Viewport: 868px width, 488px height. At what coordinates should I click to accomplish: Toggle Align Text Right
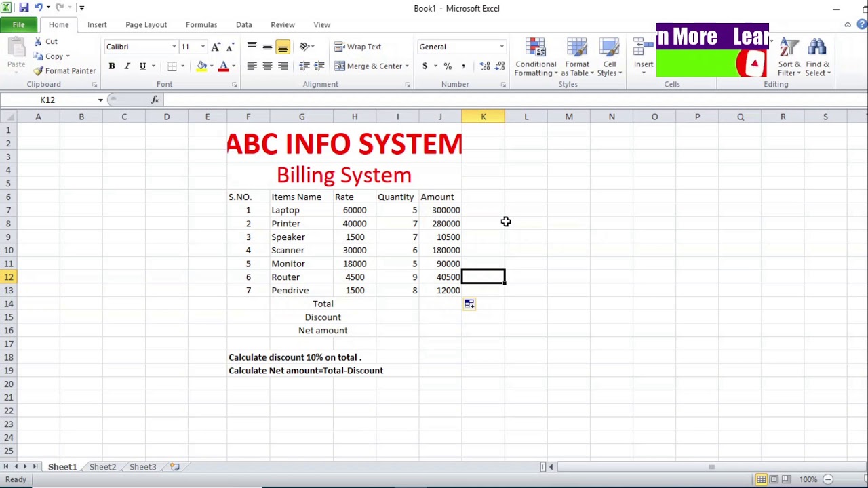[283, 66]
